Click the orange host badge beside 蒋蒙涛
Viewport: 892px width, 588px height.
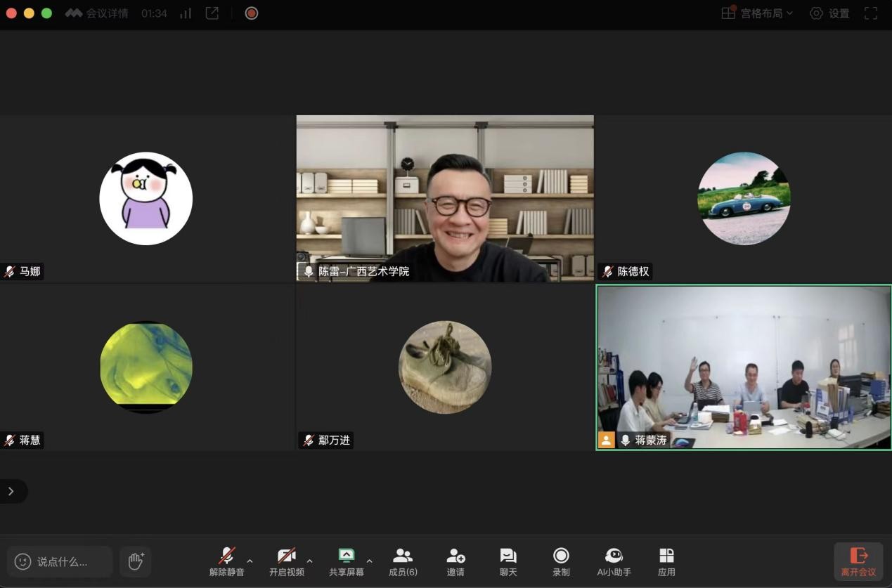coord(606,440)
